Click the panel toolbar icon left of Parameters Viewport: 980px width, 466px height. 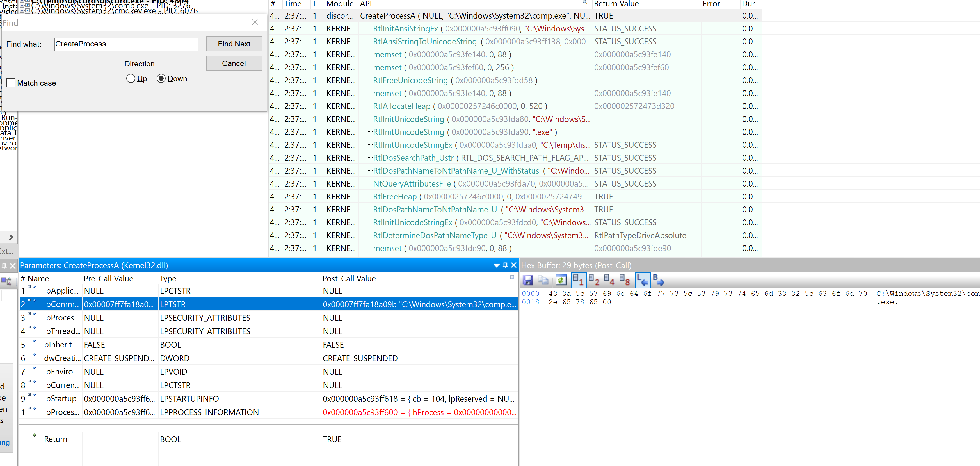coord(6,281)
